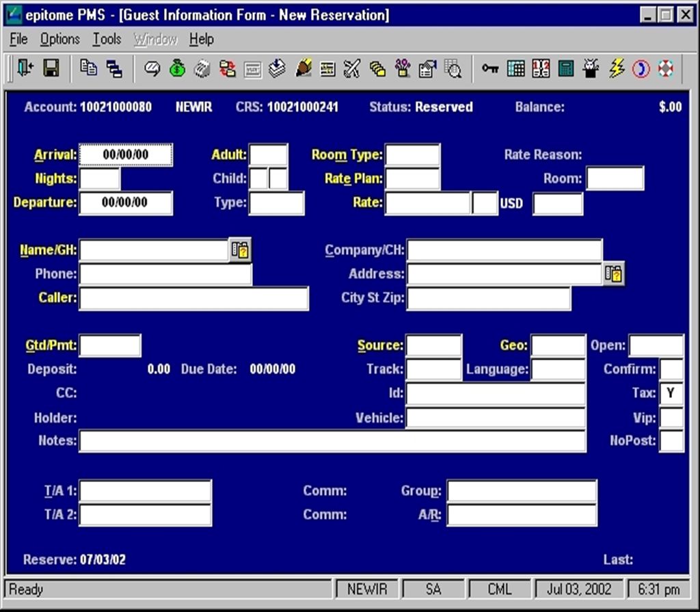The width and height of the screenshot is (700, 612).
Task: Click the hand writing pen icon
Action: [304, 68]
